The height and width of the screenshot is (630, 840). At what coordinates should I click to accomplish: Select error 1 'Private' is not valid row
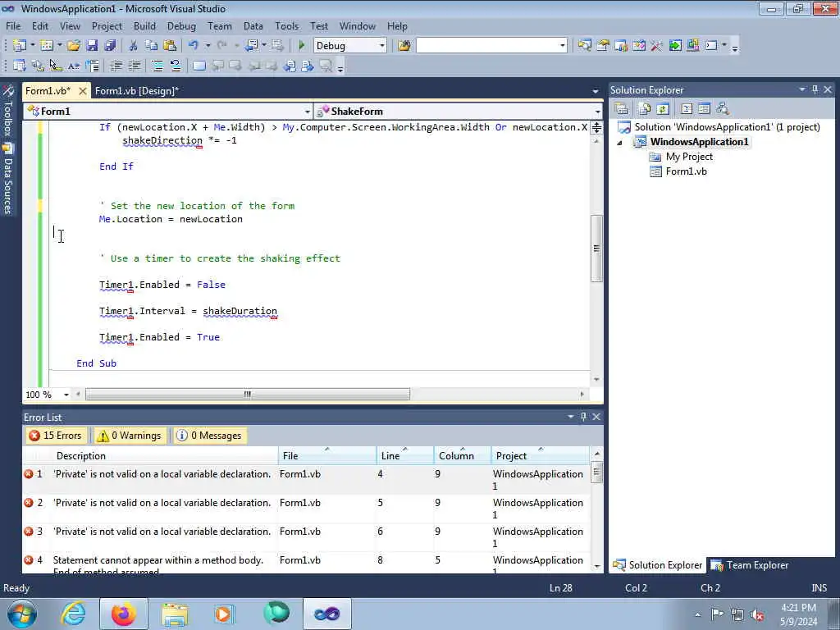pos(306,479)
